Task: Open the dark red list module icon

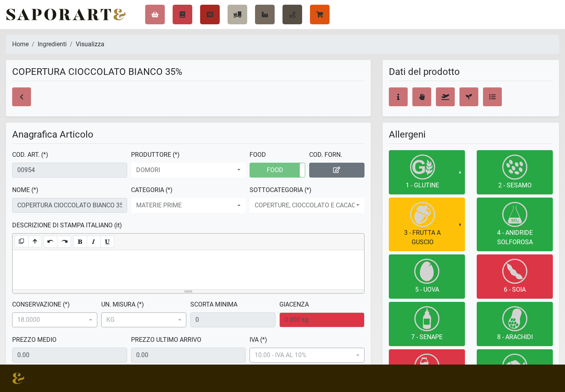Action: pyautogui.click(x=210, y=15)
